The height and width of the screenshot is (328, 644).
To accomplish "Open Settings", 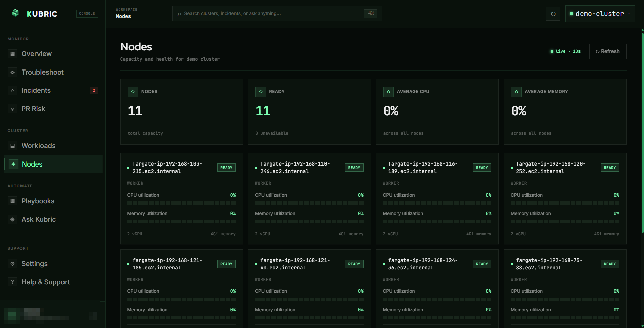I will pyautogui.click(x=53, y=264).
